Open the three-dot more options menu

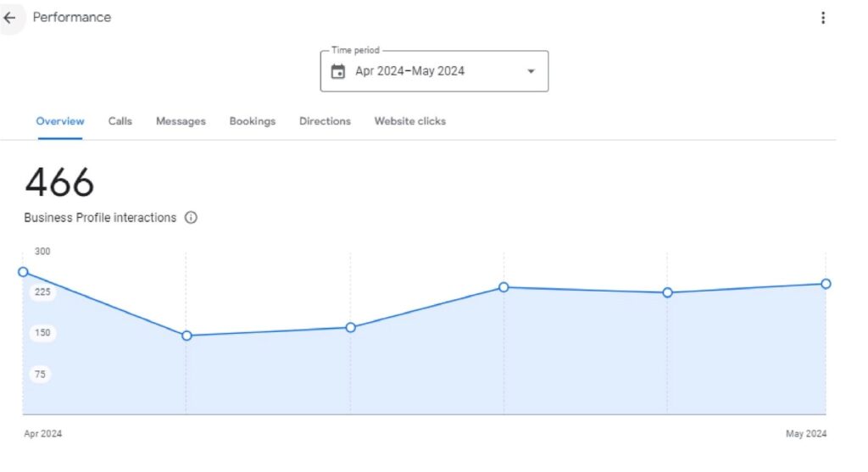822,18
